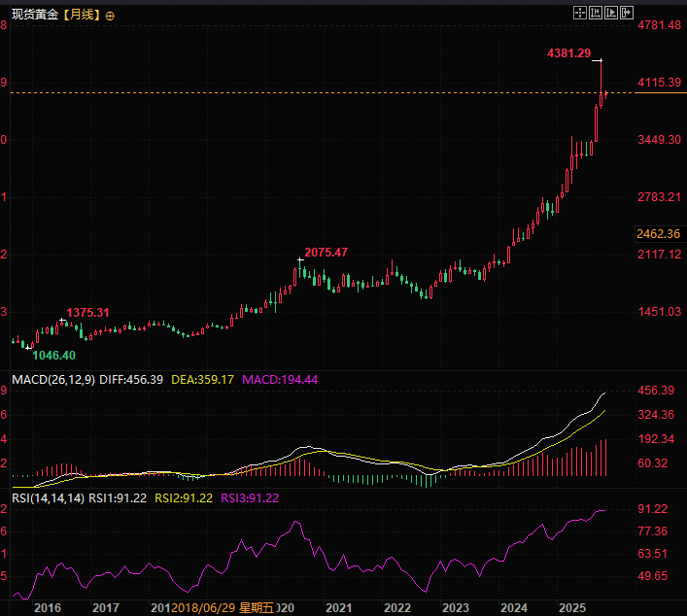Click the 2021 year on time axis

pyautogui.click(x=338, y=607)
